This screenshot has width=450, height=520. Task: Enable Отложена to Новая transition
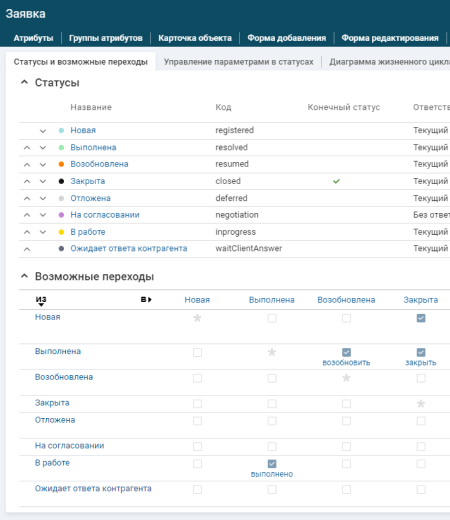click(x=197, y=421)
